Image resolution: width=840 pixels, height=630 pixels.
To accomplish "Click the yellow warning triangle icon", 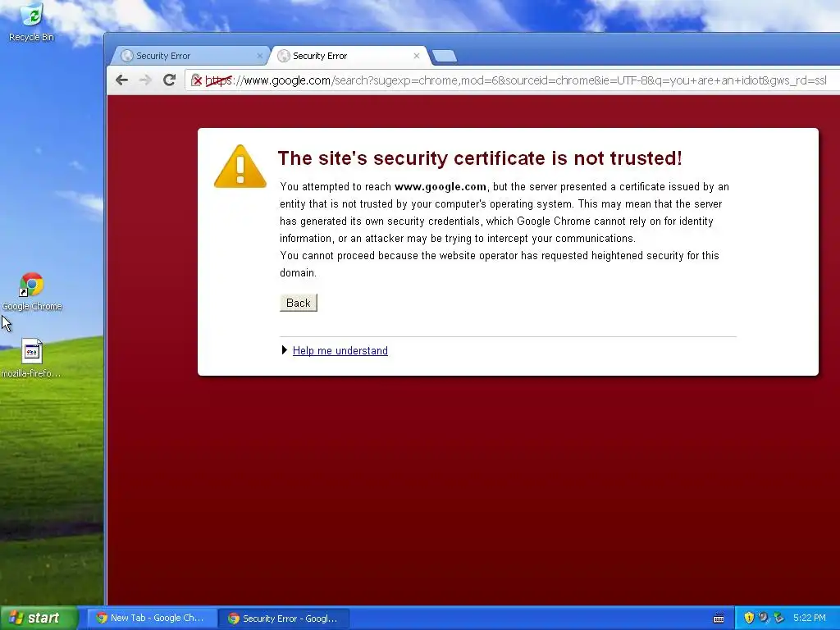I will [240, 167].
